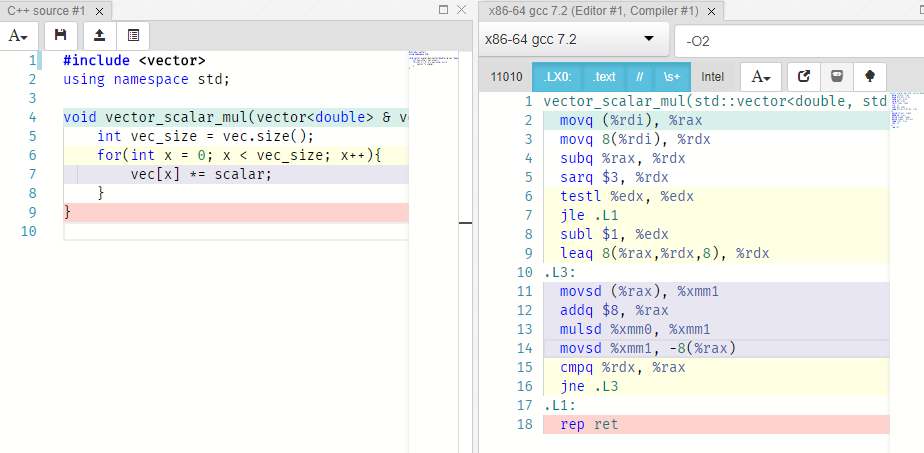The width and height of the screenshot is (924, 453).
Task: Close the C++ source pane
Action: tap(461, 9)
